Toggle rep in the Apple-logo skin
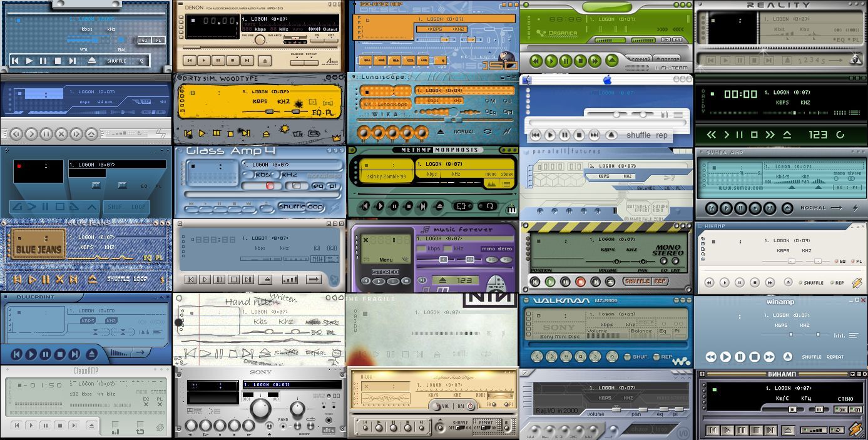The height and width of the screenshot is (440, 868). pyautogui.click(x=661, y=135)
